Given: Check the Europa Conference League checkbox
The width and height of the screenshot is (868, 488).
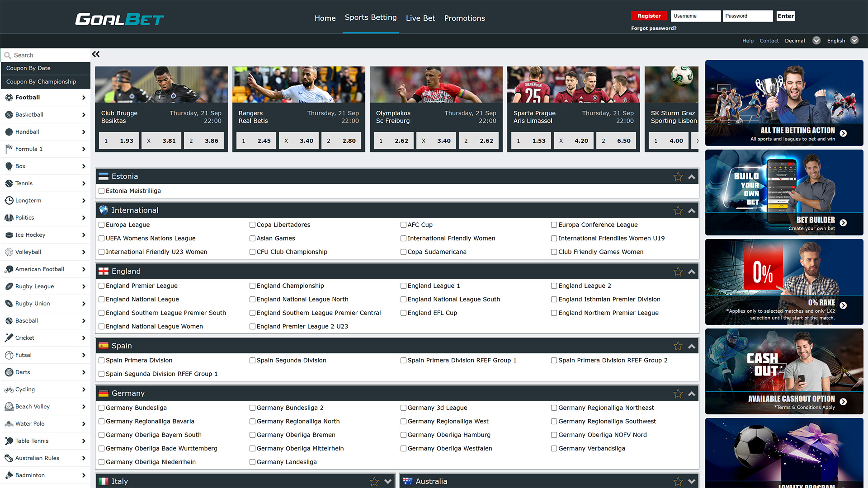Looking at the screenshot, I should point(554,225).
